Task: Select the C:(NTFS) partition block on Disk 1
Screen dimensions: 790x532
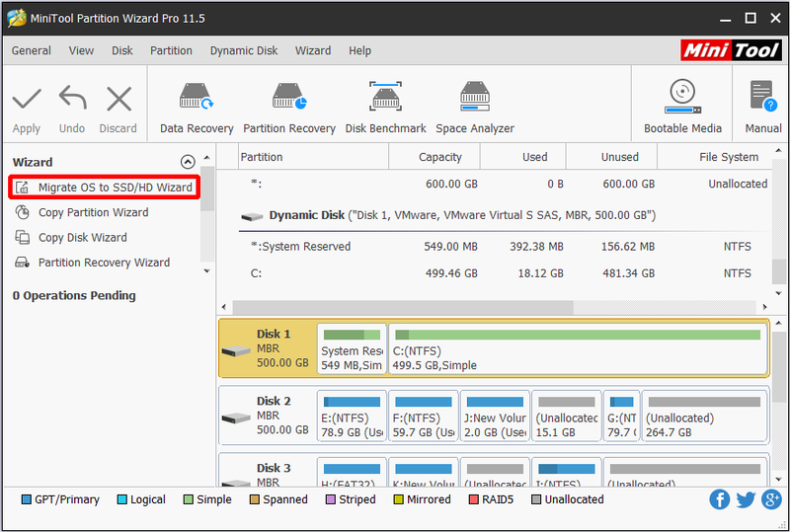Action: coord(578,349)
